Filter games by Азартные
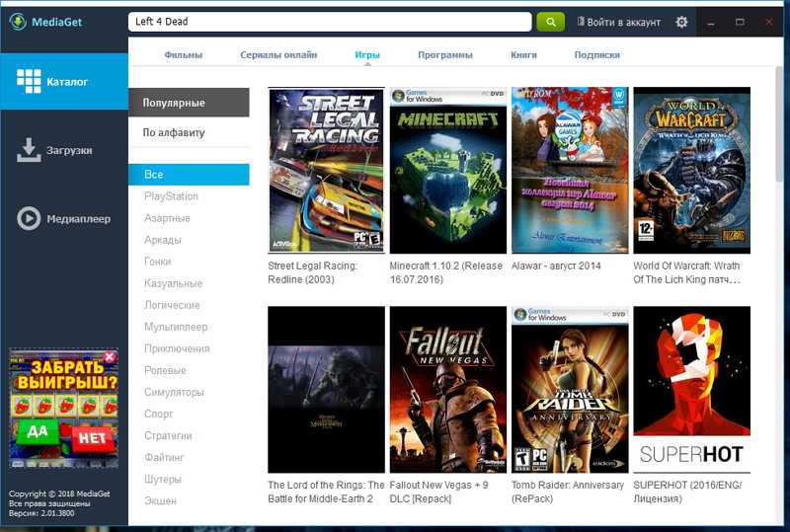The height and width of the screenshot is (532, 790). pyautogui.click(x=167, y=217)
